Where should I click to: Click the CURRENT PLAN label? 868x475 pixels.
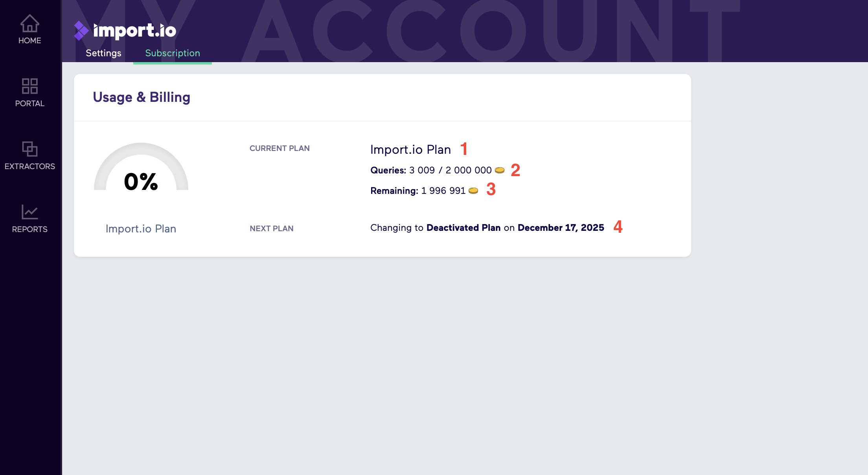pos(280,148)
